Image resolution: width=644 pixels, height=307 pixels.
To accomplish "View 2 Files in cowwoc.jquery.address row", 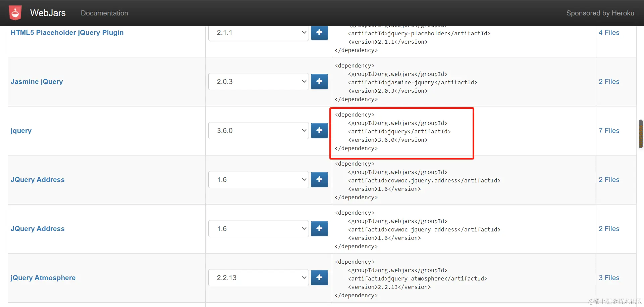I will 609,180.
